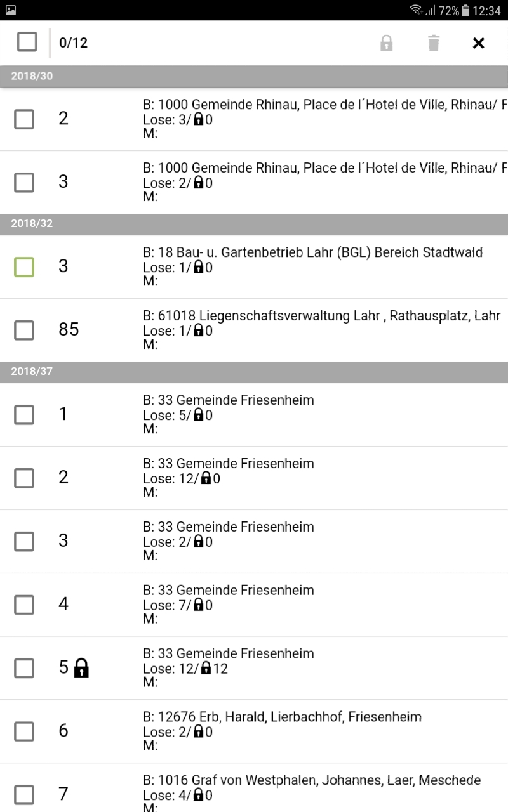This screenshot has height=812, width=508.
Task: Tap the small lock in Lose: 5/0 line
Action: click(x=198, y=415)
